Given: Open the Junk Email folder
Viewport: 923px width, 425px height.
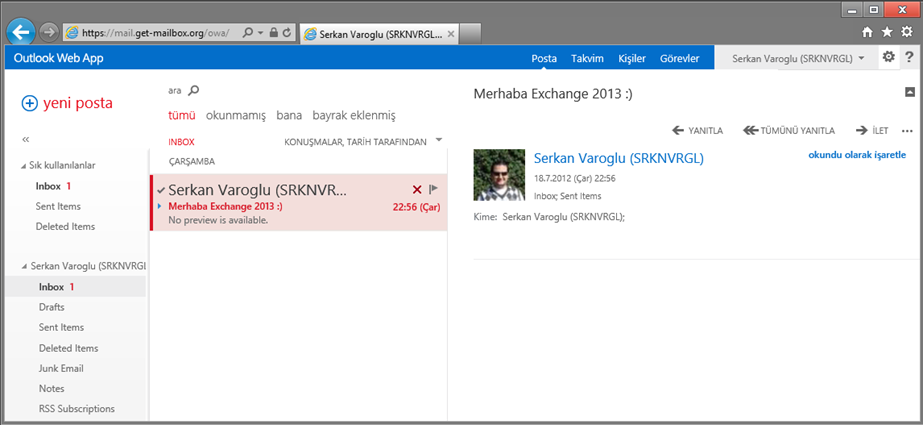Looking at the screenshot, I should pyautogui.click(x=61, y=368).
